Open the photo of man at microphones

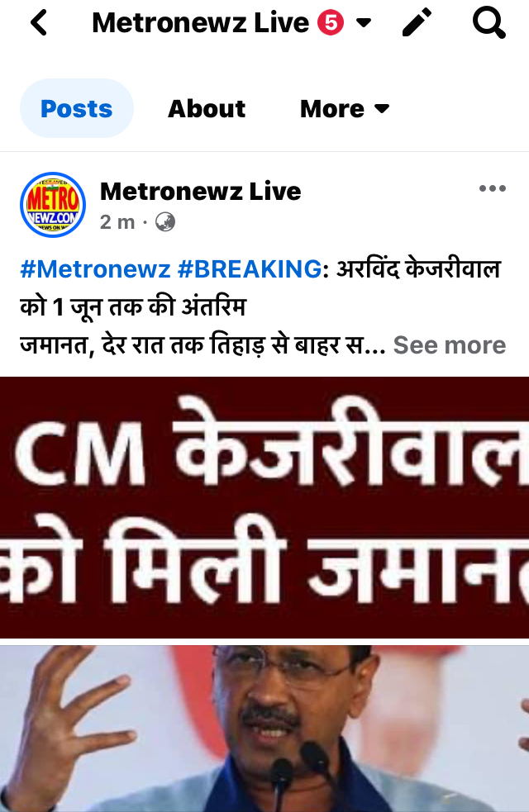[264, 729]
